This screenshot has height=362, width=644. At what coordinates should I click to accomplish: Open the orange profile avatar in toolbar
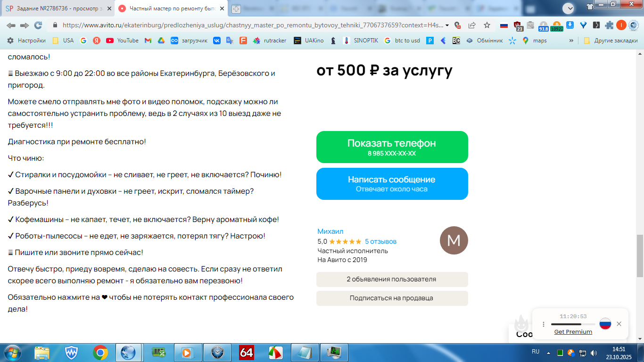621,25
